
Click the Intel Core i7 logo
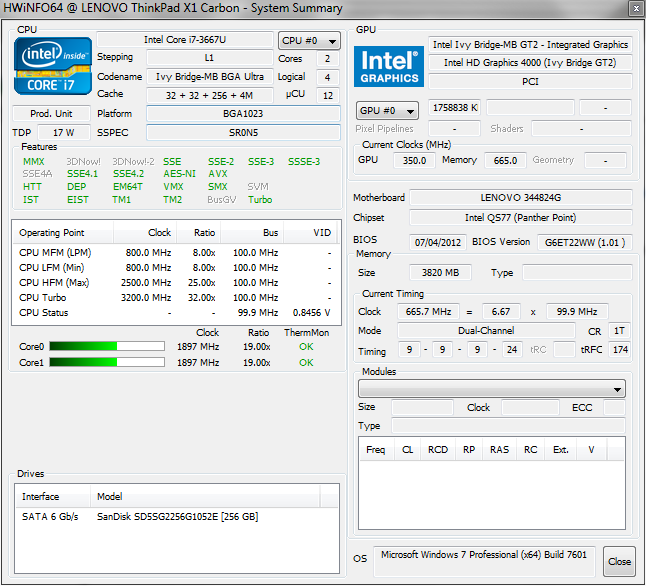coord(52,67)
